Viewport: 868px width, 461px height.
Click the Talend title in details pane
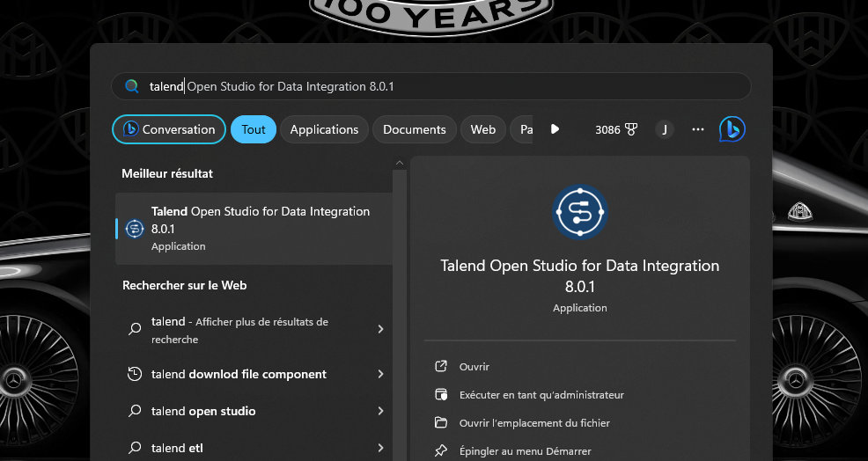(579, 275)
